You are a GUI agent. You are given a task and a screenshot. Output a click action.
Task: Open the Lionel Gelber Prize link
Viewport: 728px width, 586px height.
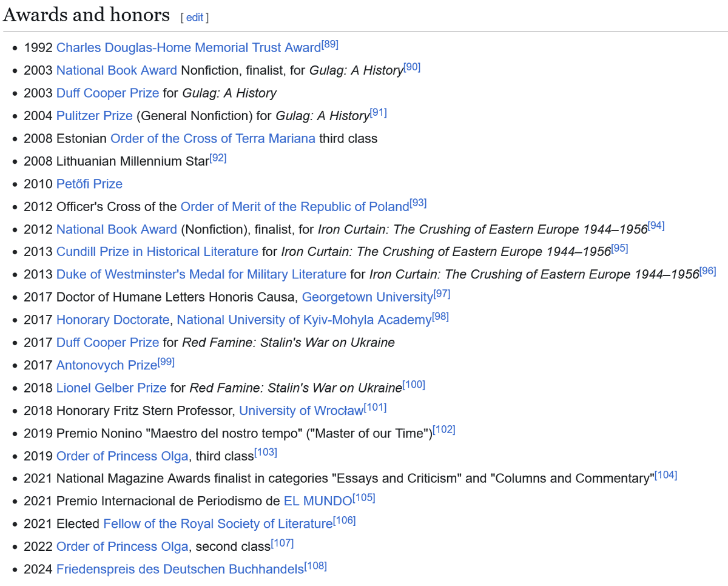pyautogui.click(x=111, y=388)
